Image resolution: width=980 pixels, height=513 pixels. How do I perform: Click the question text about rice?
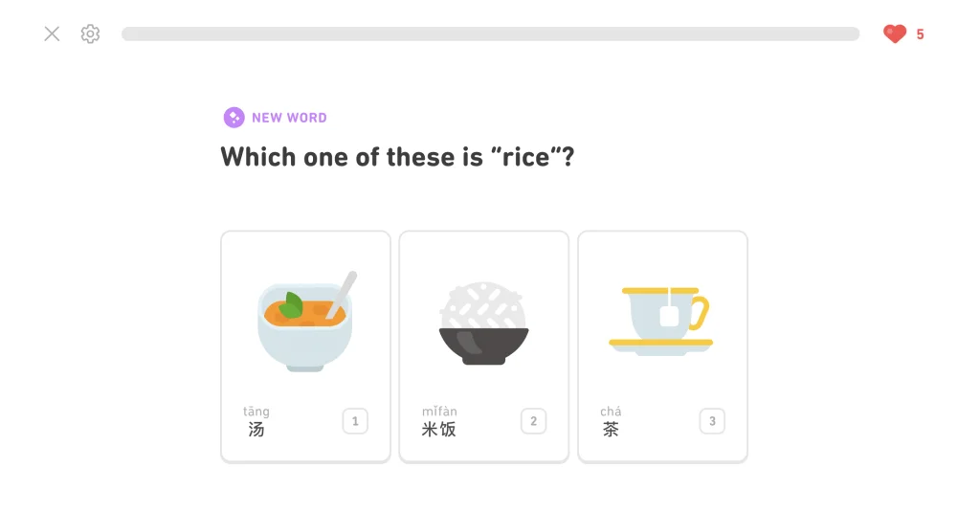pyautogui.click(x=397, y=157)
